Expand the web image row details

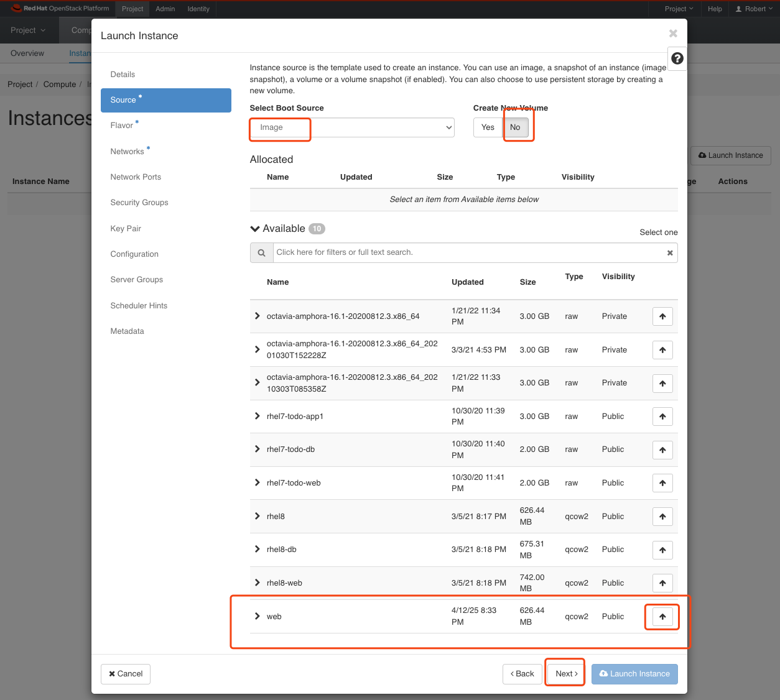pos(257,616)
